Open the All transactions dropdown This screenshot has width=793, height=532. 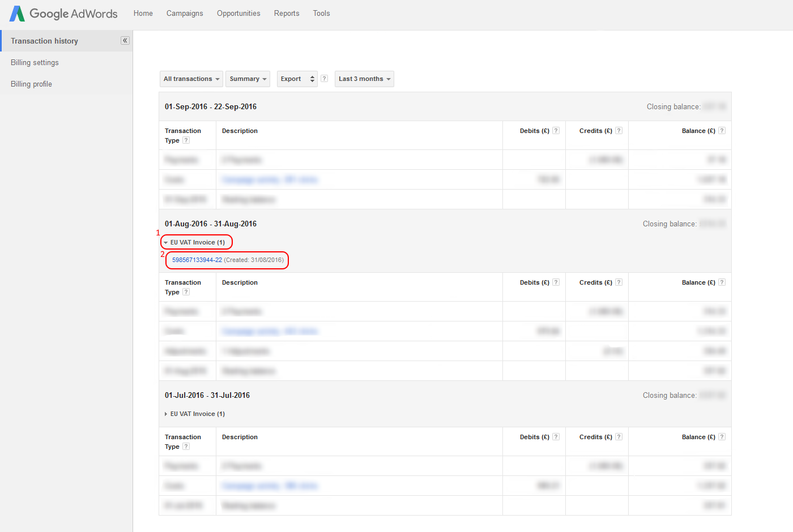coord(191,79)
